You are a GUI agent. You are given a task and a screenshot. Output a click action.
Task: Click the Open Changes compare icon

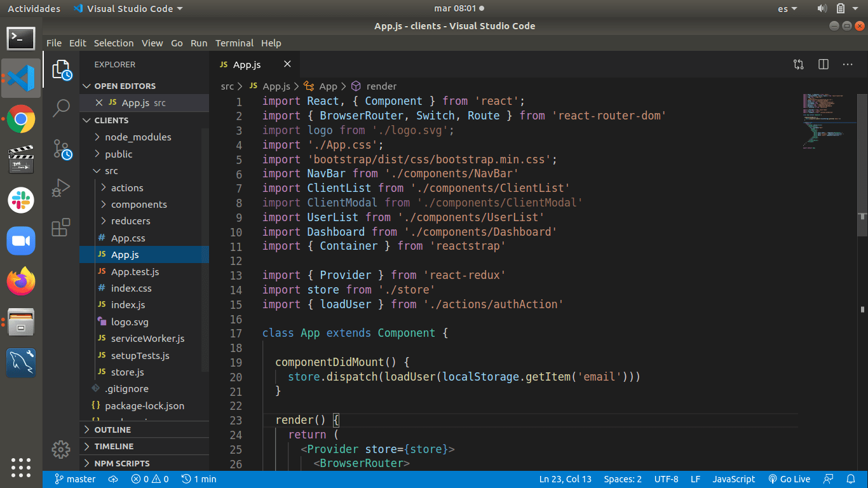click(x=799, y=64)
